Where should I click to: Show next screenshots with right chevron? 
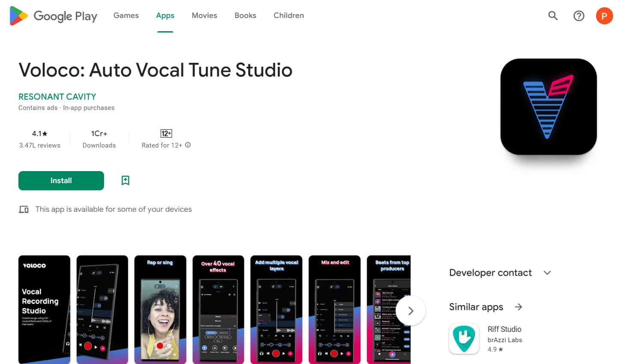[411, 311]
